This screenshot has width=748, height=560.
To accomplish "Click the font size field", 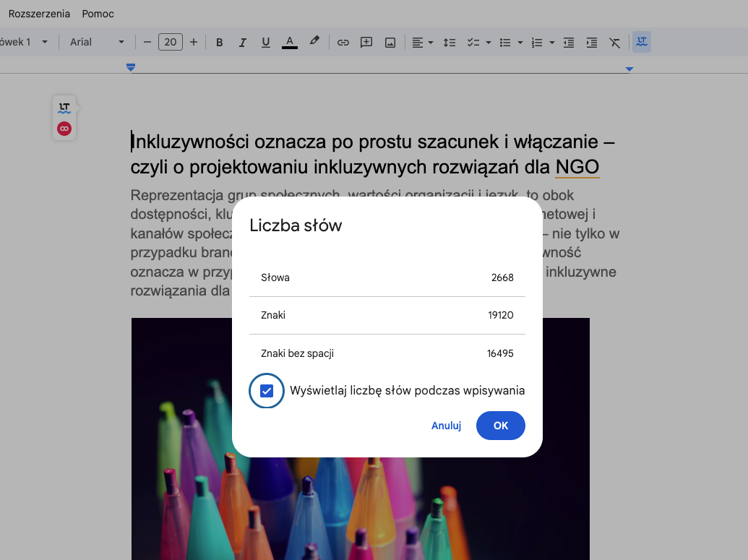I will (171, 43).
